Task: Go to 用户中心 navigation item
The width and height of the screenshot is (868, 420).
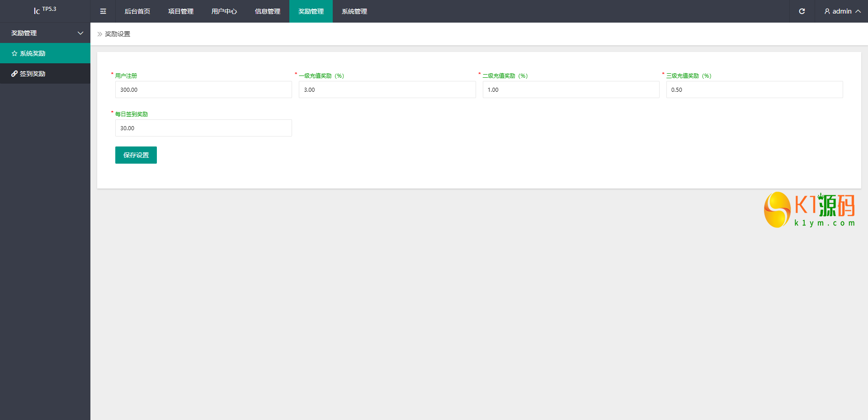Action: (x=224, y=11)
